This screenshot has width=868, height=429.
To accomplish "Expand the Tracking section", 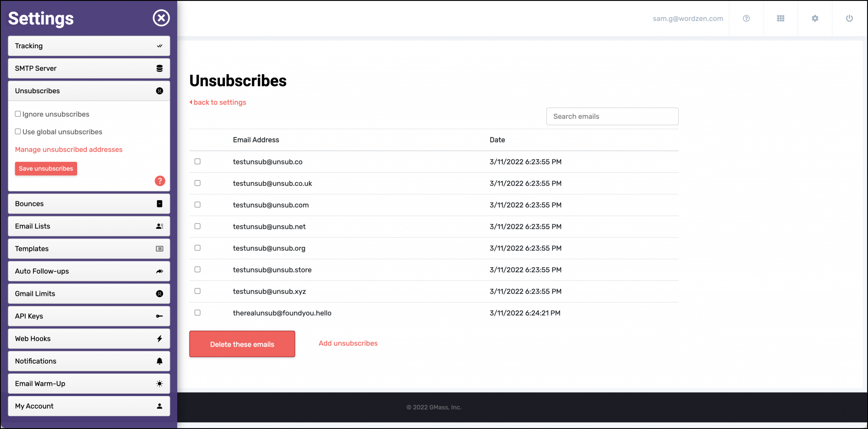I will click(x=89, y=46).
